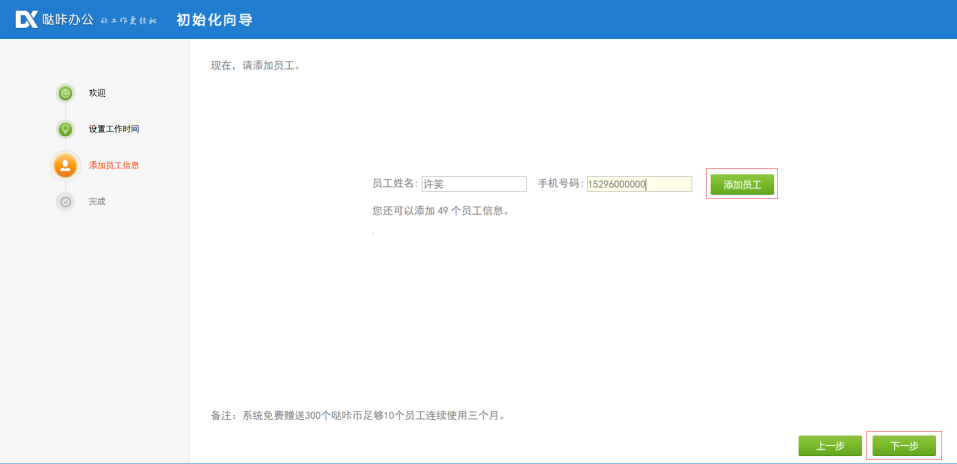Go back with the 上一步 button
The height and width of the screenshot is (464, 957).
tap(829, 446)
